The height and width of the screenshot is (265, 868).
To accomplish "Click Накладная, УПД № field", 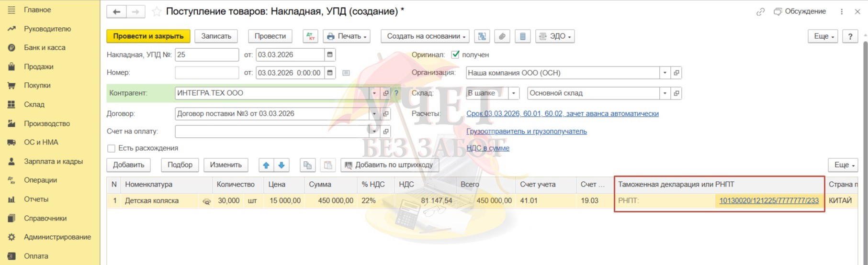I will 207,55.
